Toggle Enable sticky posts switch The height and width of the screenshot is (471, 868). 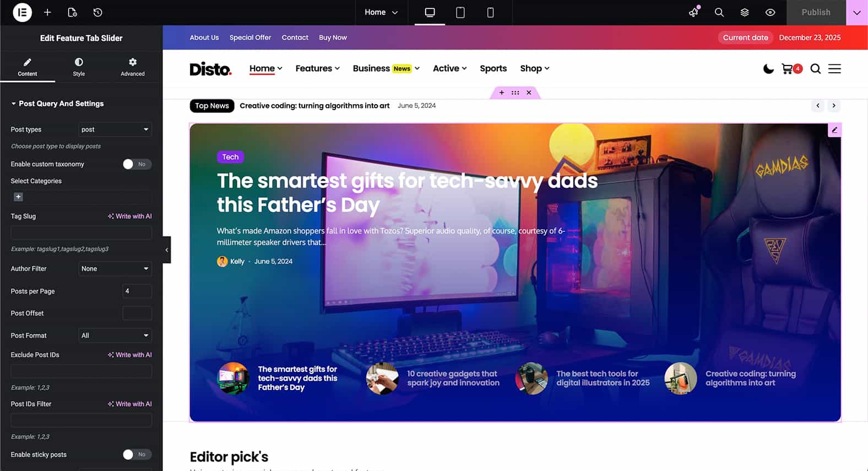click(x=137, y=454)
